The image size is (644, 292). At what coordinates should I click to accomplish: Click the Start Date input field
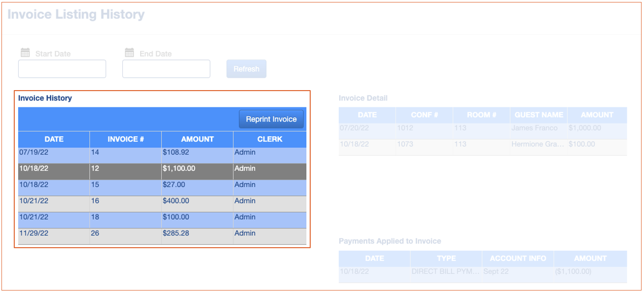tap(62, 69)
